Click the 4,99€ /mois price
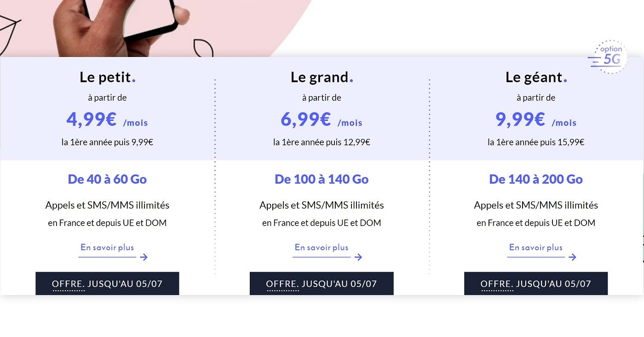 [x=107, y=120]
